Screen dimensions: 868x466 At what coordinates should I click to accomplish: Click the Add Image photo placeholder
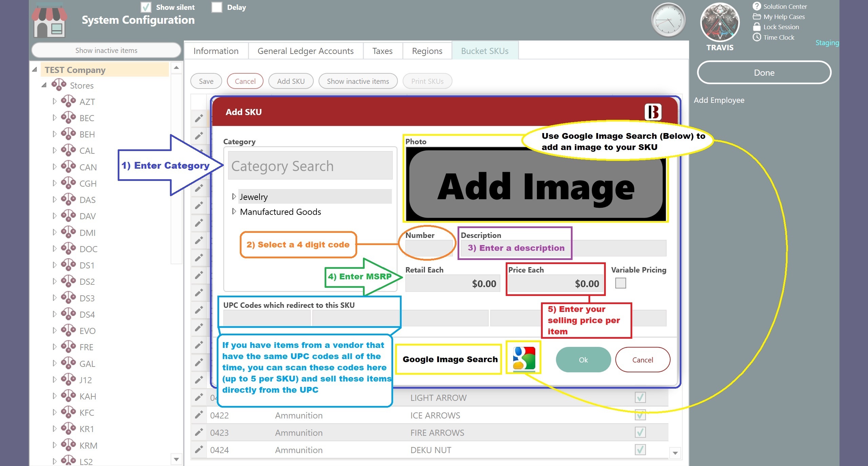tap(536, 185)
